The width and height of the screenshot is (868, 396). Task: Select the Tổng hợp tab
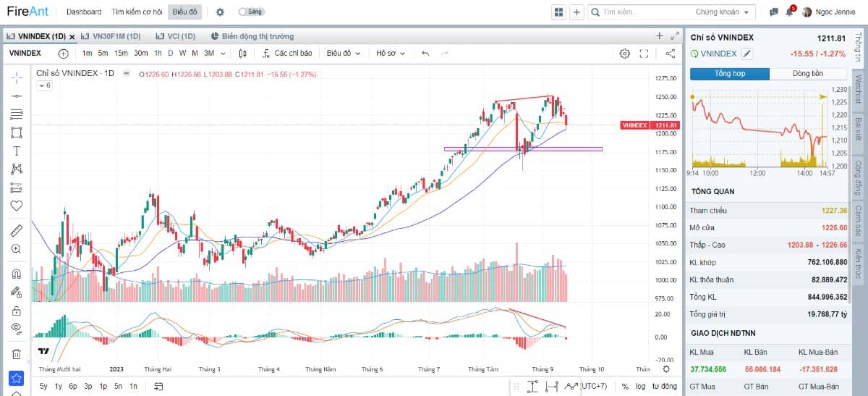730,74
